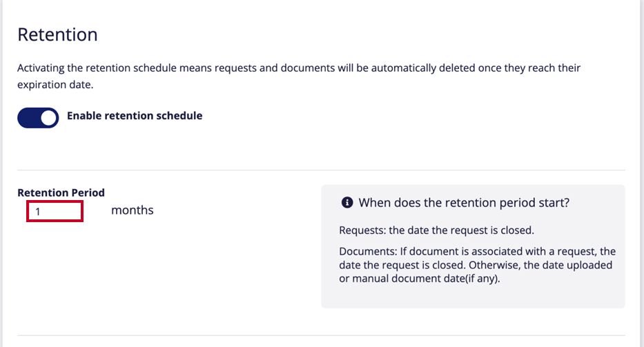This screenshot has width=644, height=347.
Task: Click the "or manual document date(if any)." line
Action: click(x=420, y=279)
